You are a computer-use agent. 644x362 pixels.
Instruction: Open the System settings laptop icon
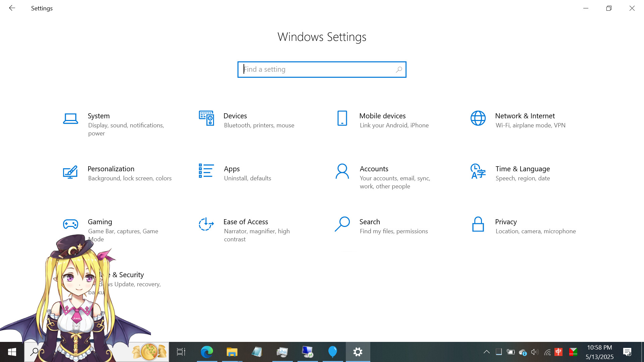pyautogui.click(x=70, y=119)
